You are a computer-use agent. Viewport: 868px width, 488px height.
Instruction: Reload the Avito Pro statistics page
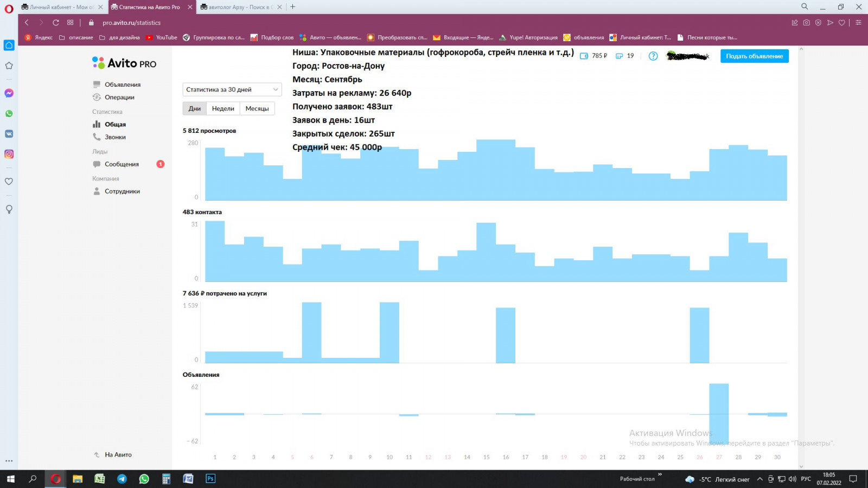click(x=55, y=23)
